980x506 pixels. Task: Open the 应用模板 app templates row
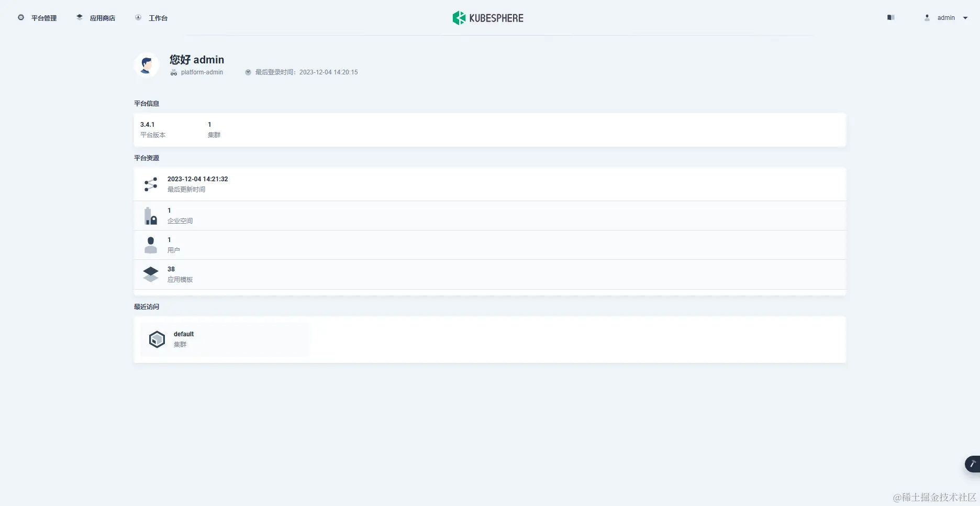point(489,274)
